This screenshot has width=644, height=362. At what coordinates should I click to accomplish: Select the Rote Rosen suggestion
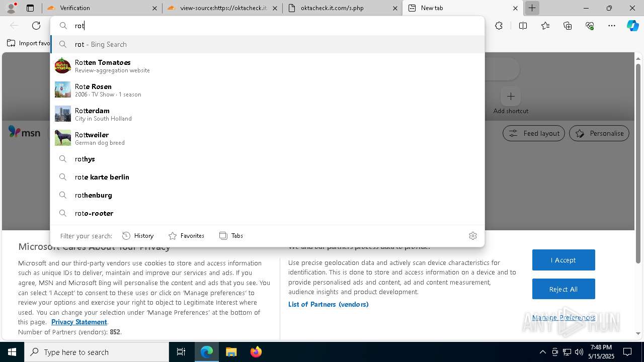(x=267, y=89)
